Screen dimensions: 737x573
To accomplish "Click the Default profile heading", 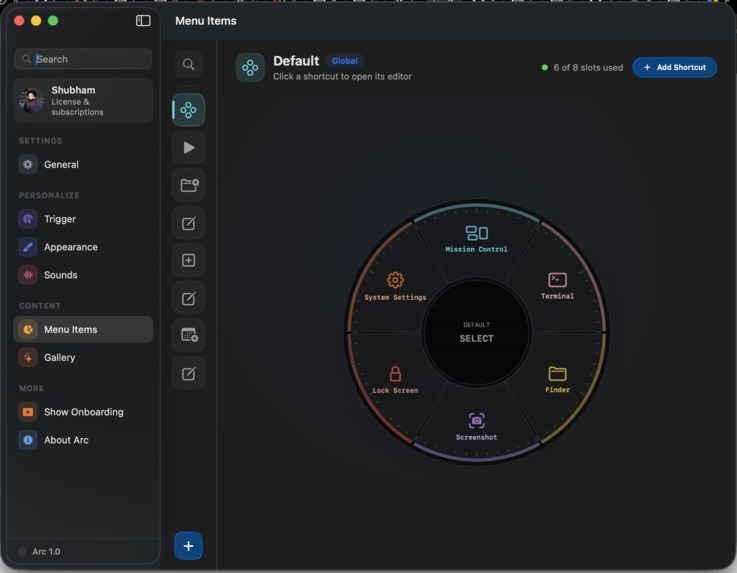I will click(296, 61).
